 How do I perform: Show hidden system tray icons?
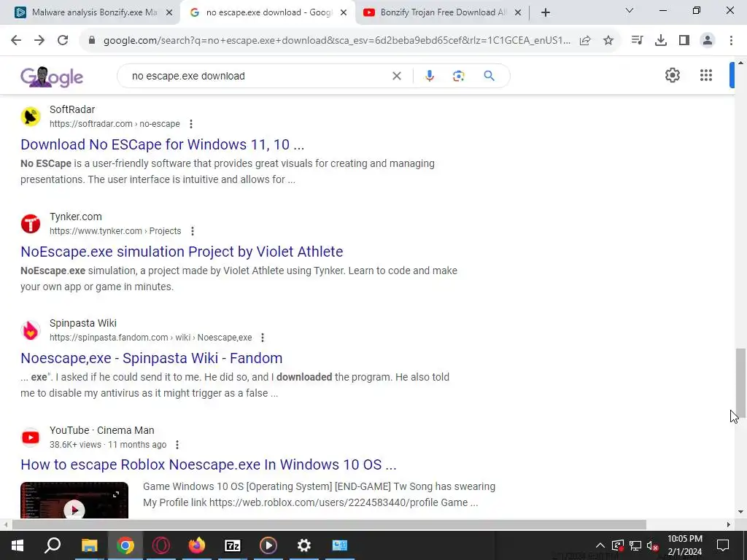point(600,545)
